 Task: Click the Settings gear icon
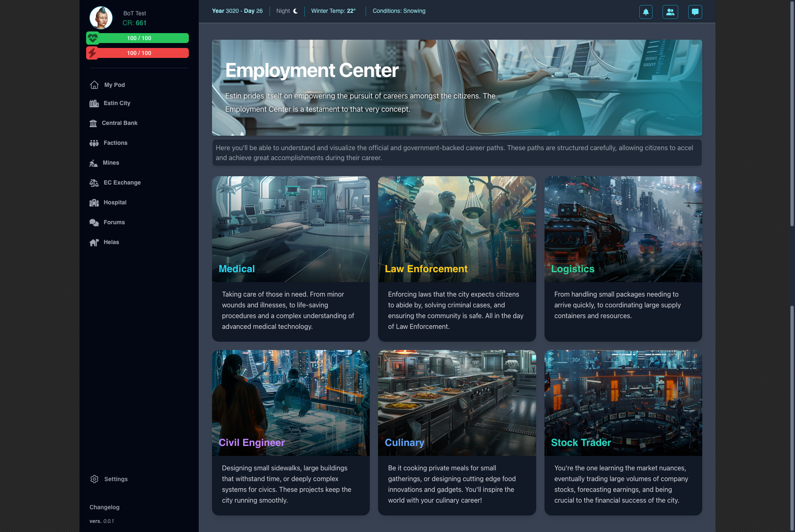(x=94, y=479)
